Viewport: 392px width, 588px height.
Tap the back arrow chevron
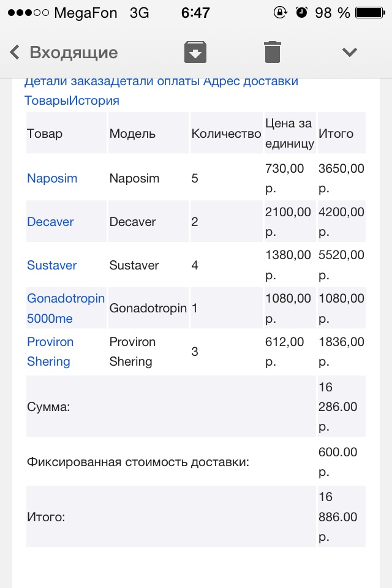pos(15,52)
